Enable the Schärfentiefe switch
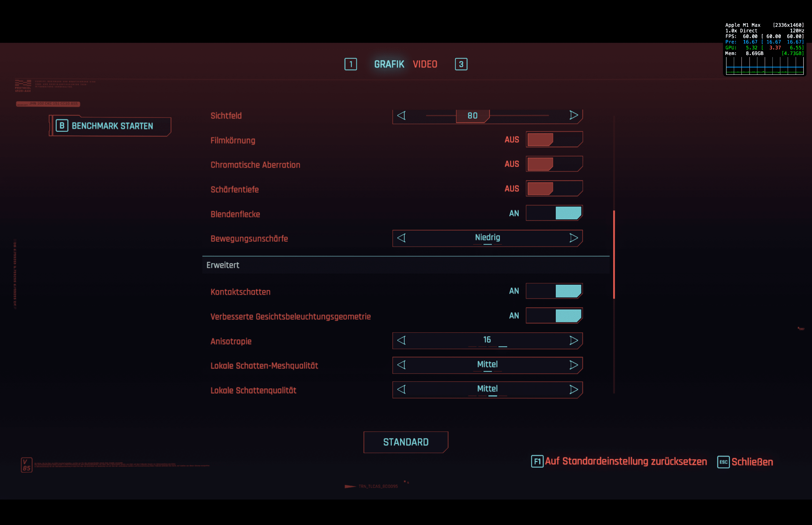This screenshot has height=525, width=812. (x=554, y=188)
